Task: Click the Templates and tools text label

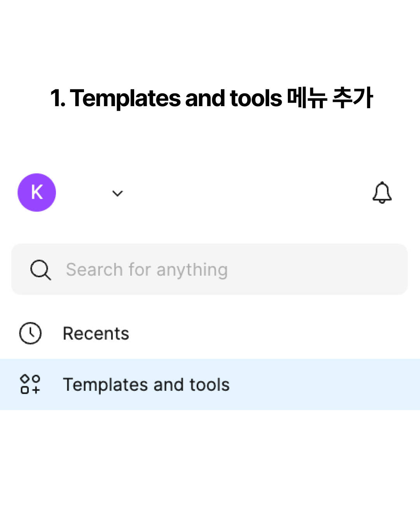Action: [146, 385]
